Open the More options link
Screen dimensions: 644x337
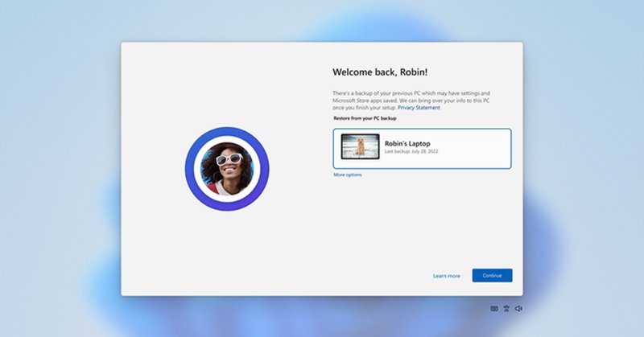coord(348,175)
